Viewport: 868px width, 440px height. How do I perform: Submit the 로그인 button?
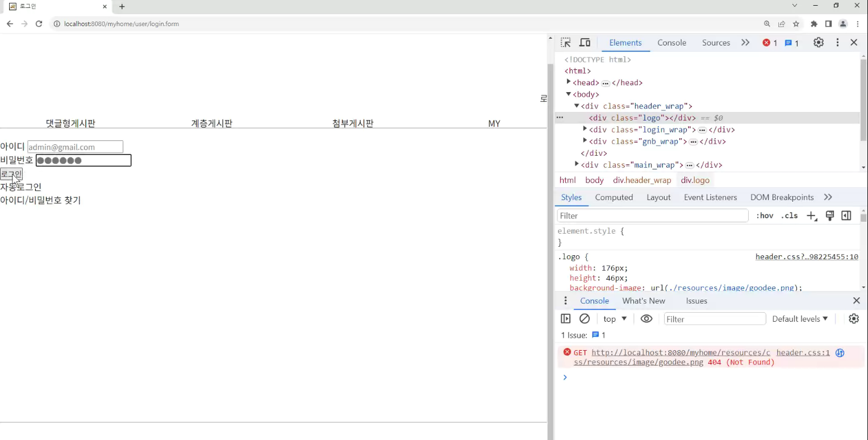(11, 174)
